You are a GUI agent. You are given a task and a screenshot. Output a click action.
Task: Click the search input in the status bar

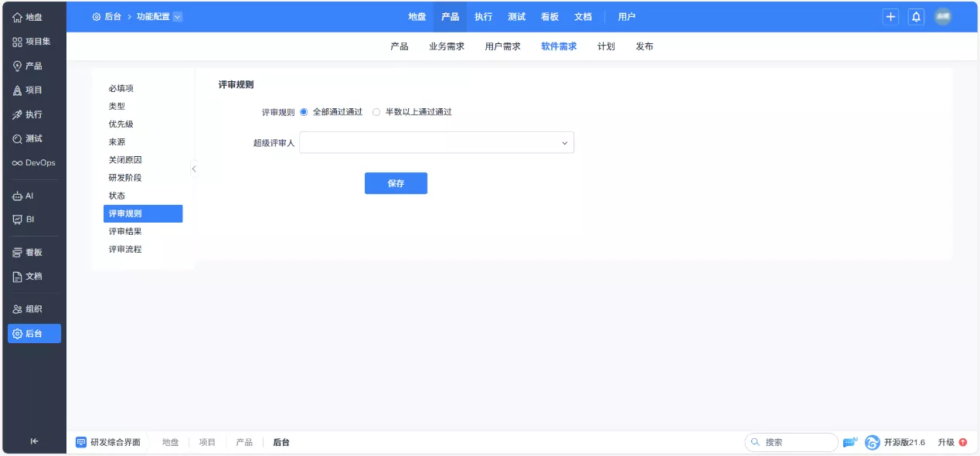pyautogui.click(x=791, y=441)
